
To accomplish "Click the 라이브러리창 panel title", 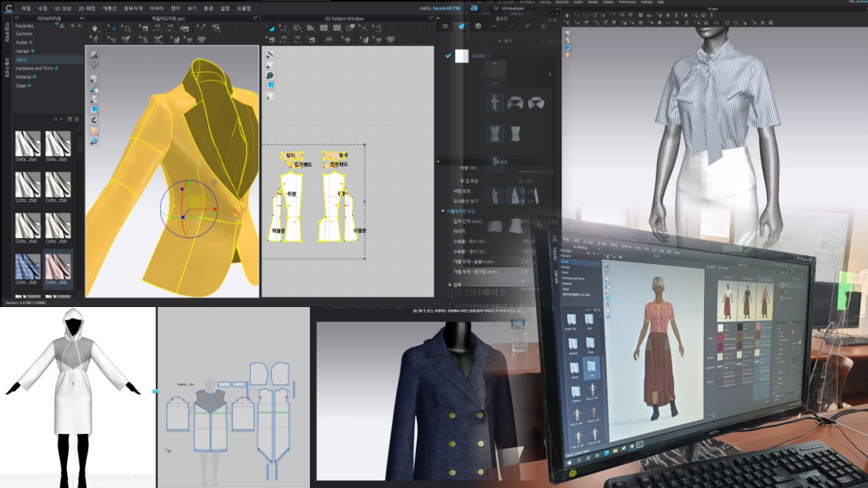I will pyautogui.click(x=48, y=18).
